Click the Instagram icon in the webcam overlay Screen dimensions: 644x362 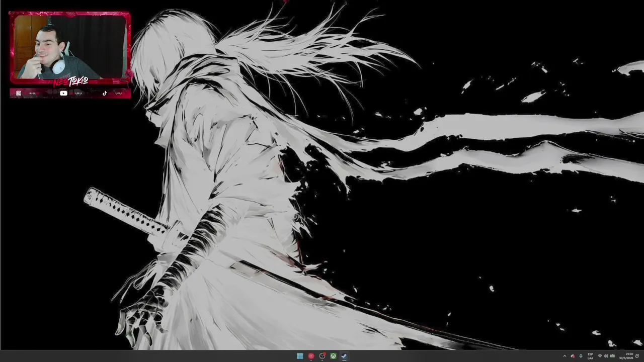coord(19,93)
